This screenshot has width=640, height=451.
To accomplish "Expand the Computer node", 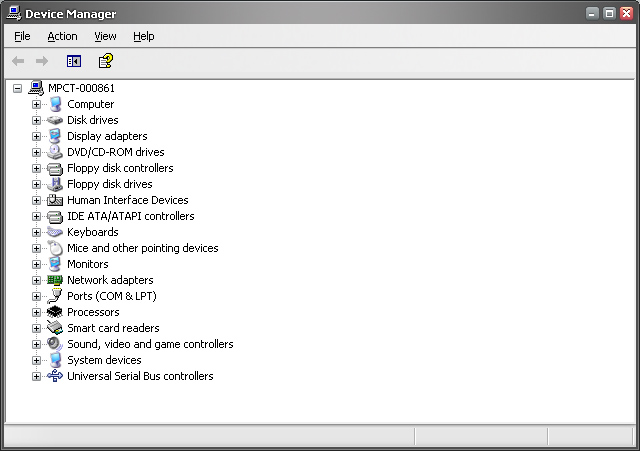I will coord(36,104).
